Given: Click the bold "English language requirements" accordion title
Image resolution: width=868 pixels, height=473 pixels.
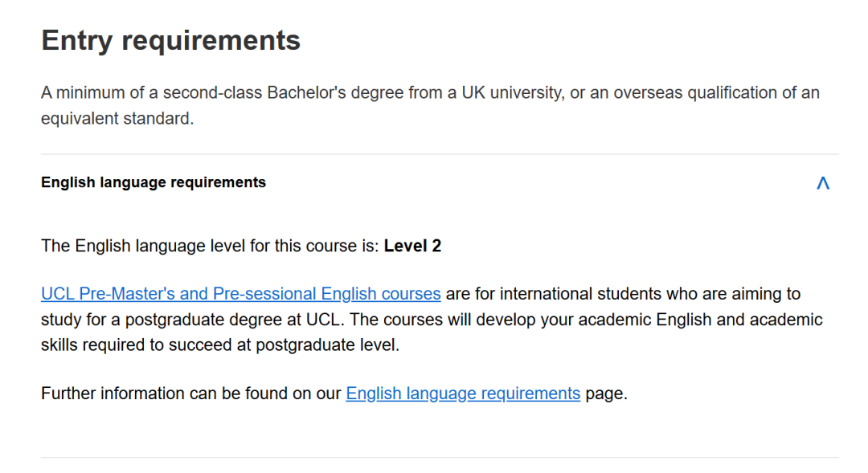Looking at the screenshot, I should coord(154,182).
